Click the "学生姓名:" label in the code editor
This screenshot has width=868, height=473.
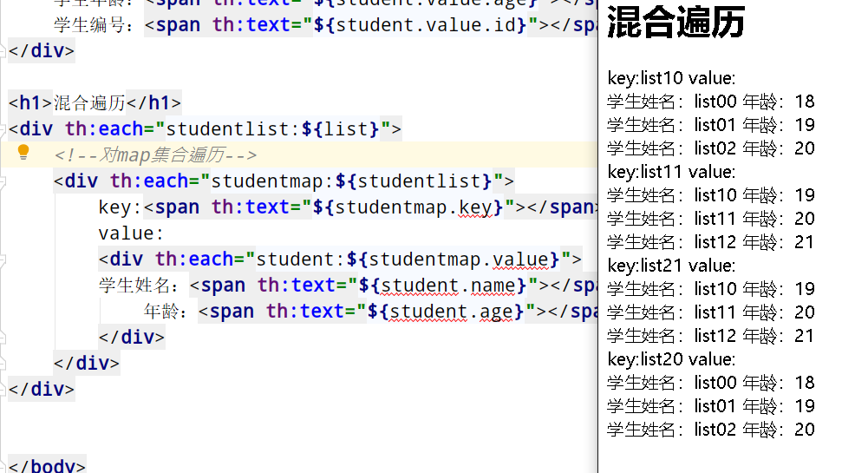click(x=139, y=286)
